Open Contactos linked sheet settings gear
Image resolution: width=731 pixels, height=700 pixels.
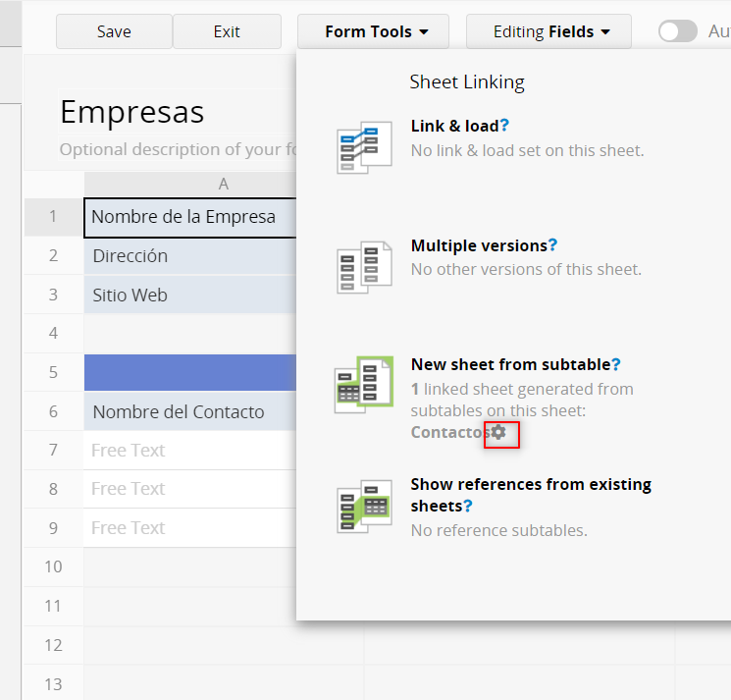coord(499,432)
